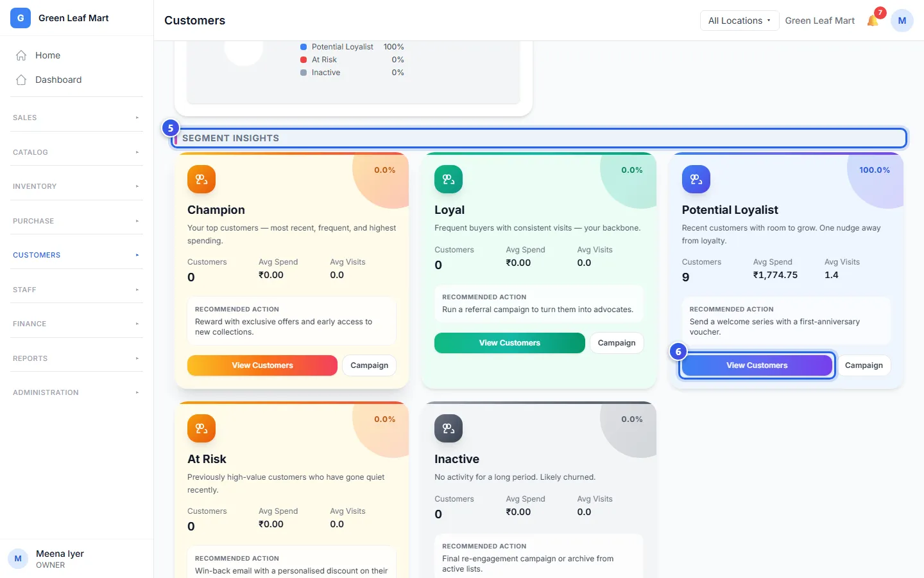Click the blue Potential Loyalist legend swatch
The width and height of the screenshot is (924, 578).
(304, 47)
